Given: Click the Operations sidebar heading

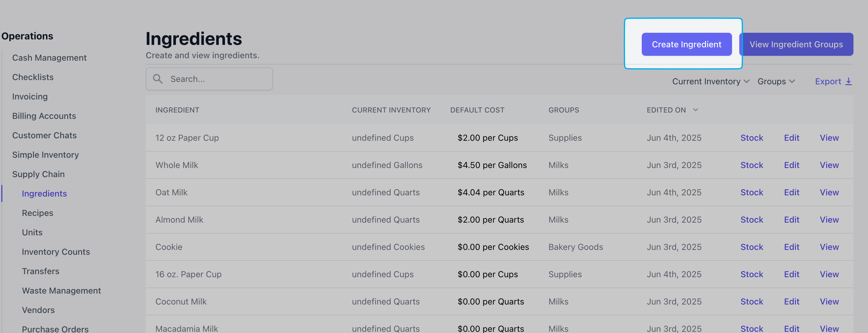Looking at the screenshot, I should [27, 36].
